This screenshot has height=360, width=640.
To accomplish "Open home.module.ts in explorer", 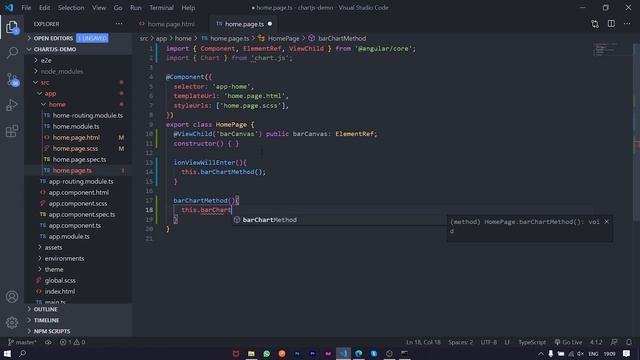I will [76, 127].
